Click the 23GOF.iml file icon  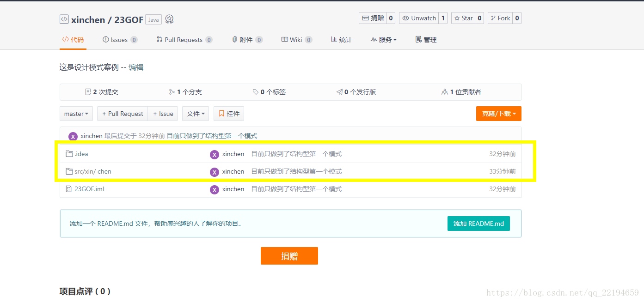click(x=69, y=189)
